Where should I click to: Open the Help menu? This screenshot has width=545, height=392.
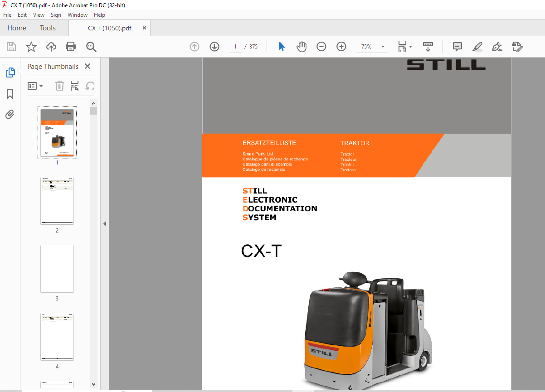99,15
